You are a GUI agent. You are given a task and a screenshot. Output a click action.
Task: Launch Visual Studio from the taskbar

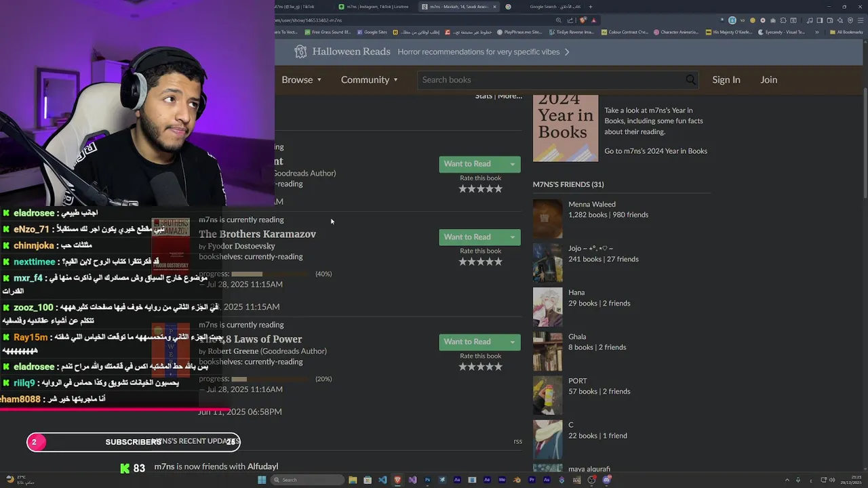412,480
